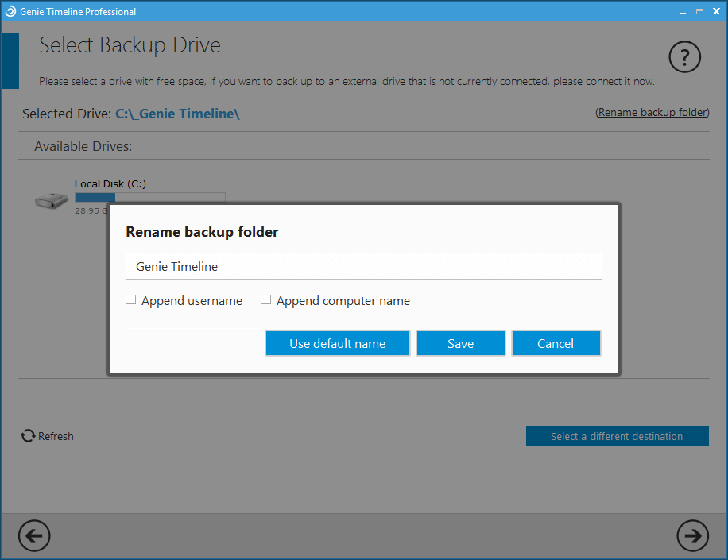Open the Rename backup folder link
The height and width of the screenshot is (560, 728).
(652, 113)
